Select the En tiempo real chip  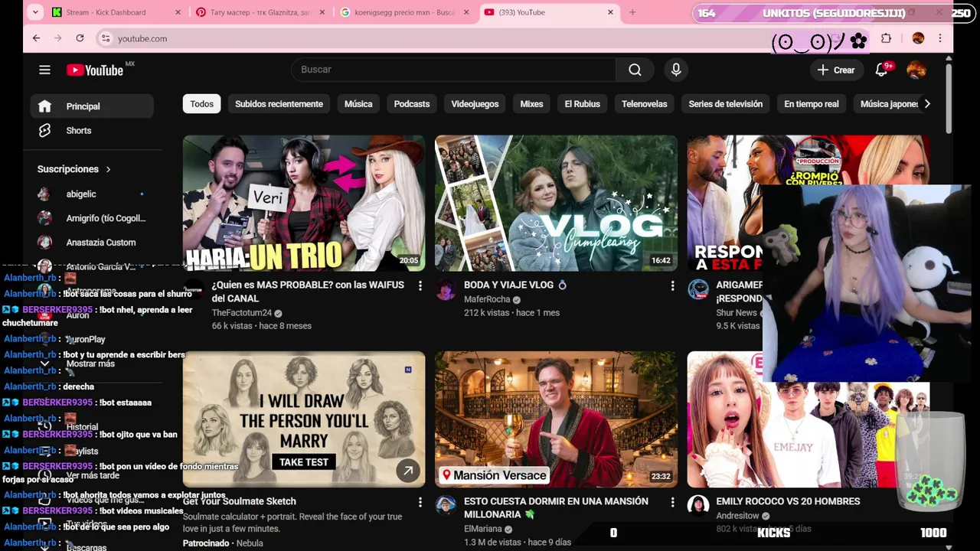pyautogui.click(x=812, y=104)
